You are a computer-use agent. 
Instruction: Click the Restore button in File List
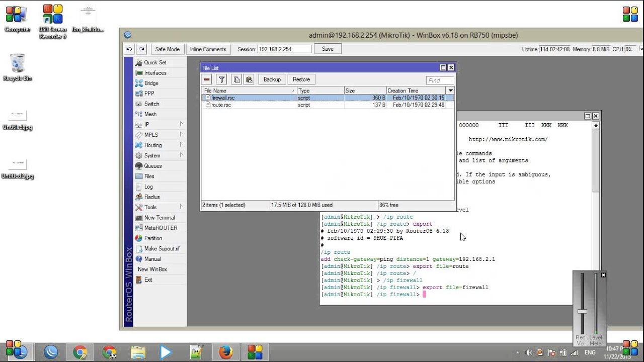point(301,79)
